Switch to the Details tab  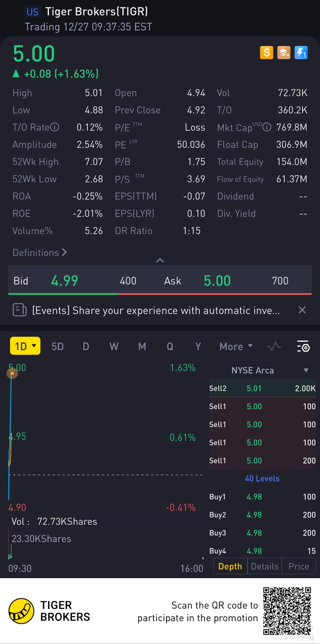tap(265, 566)
